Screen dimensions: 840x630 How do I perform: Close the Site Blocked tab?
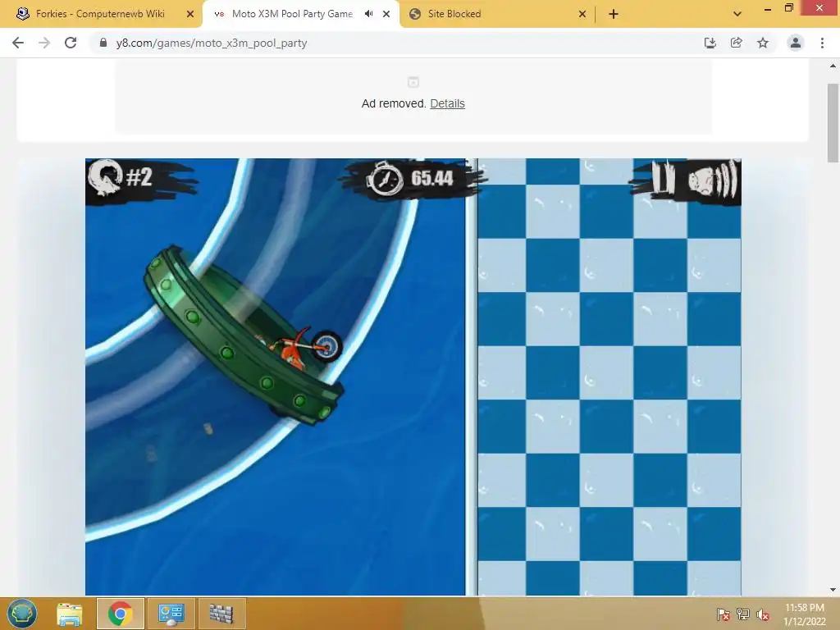pos(582,14)
